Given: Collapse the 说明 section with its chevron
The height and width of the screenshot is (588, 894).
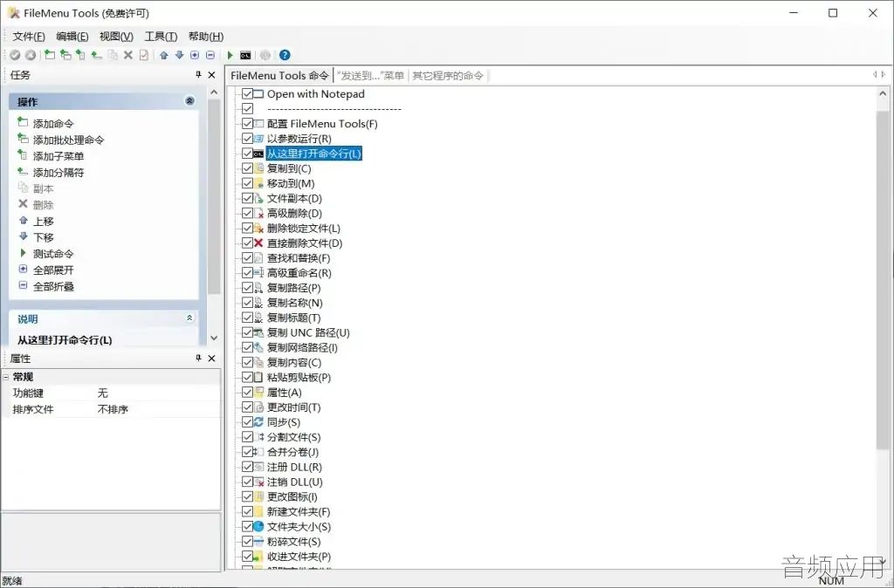Looking at the screenshot, I should click(x=189, y=318).
